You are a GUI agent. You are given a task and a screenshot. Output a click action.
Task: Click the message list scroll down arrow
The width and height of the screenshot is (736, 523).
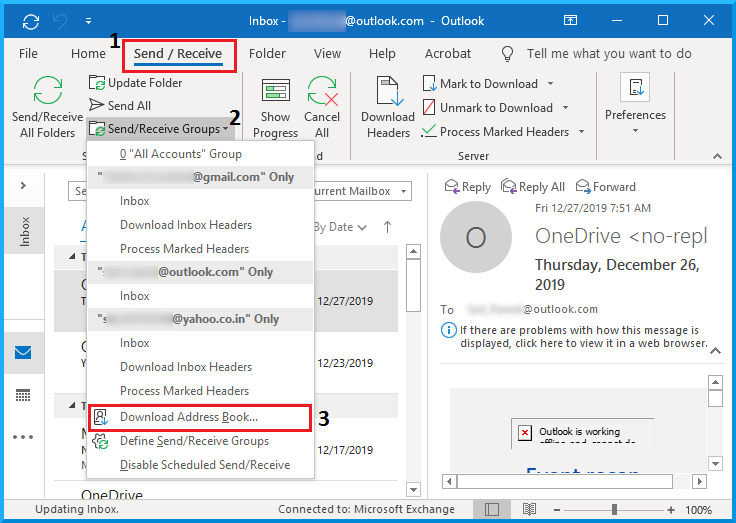tap(413, 490)
